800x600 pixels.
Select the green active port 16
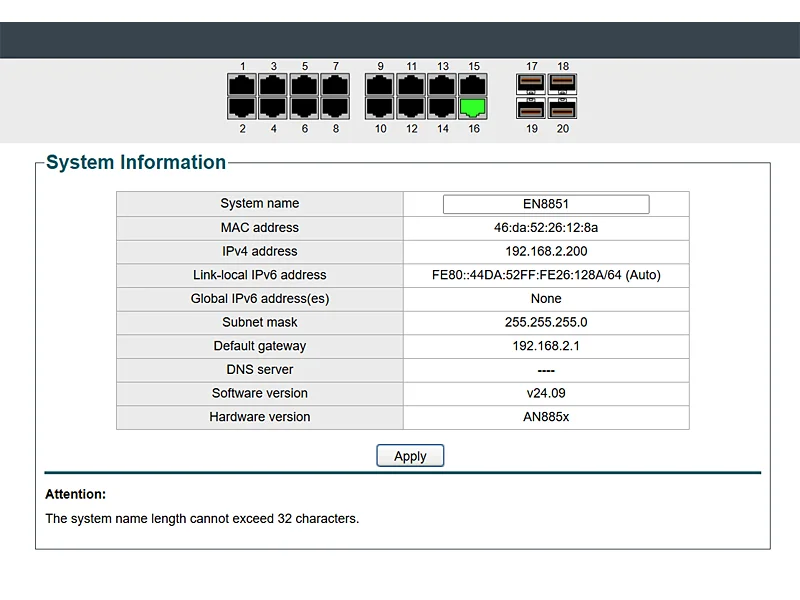473,108
